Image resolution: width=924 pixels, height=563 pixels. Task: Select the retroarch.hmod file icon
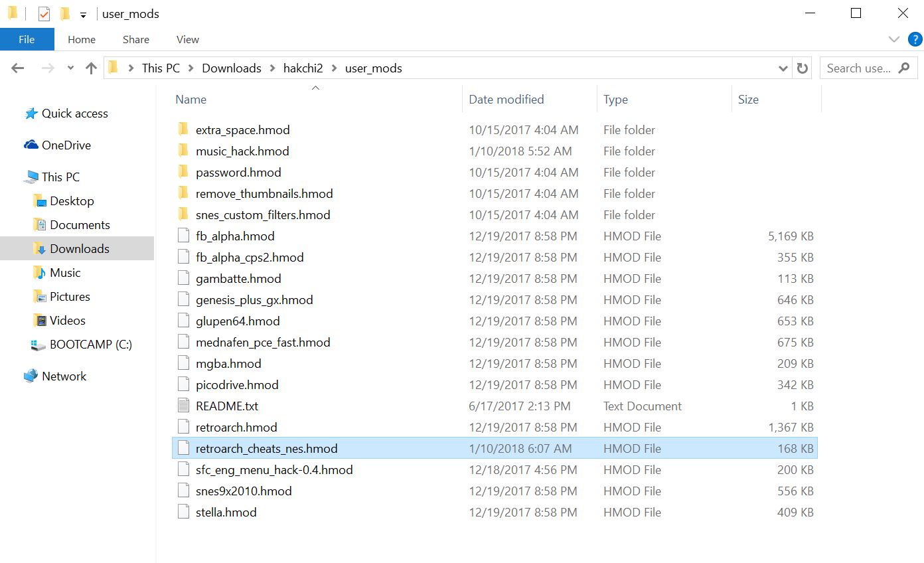tap(184, 427)
